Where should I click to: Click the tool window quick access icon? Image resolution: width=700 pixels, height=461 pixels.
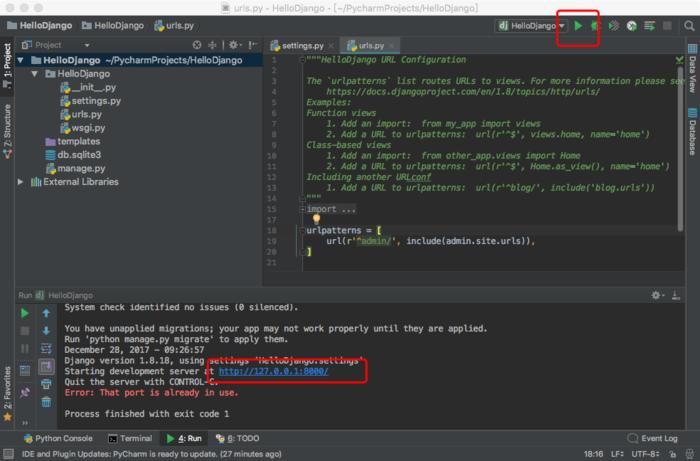[x=8, y=454]
